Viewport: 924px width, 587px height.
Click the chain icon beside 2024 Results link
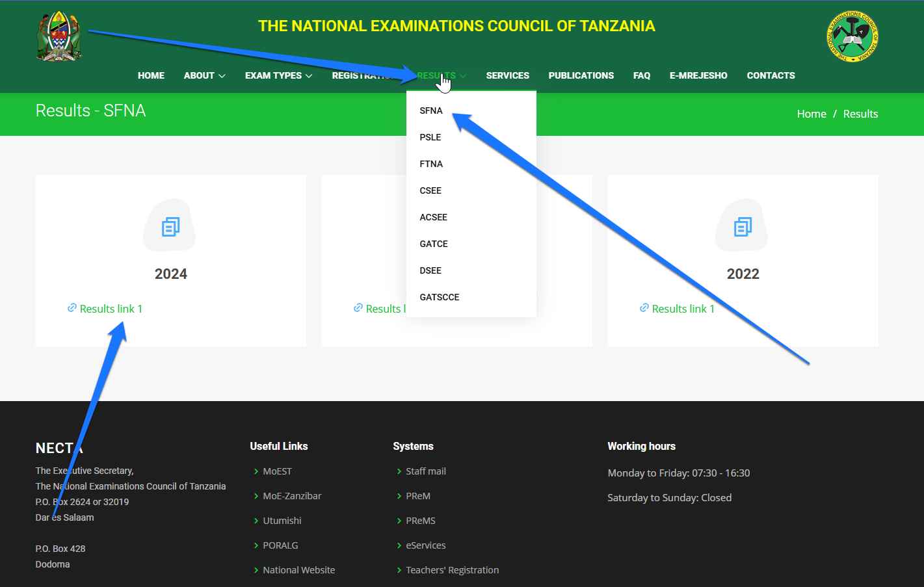[x=72, y=307]
